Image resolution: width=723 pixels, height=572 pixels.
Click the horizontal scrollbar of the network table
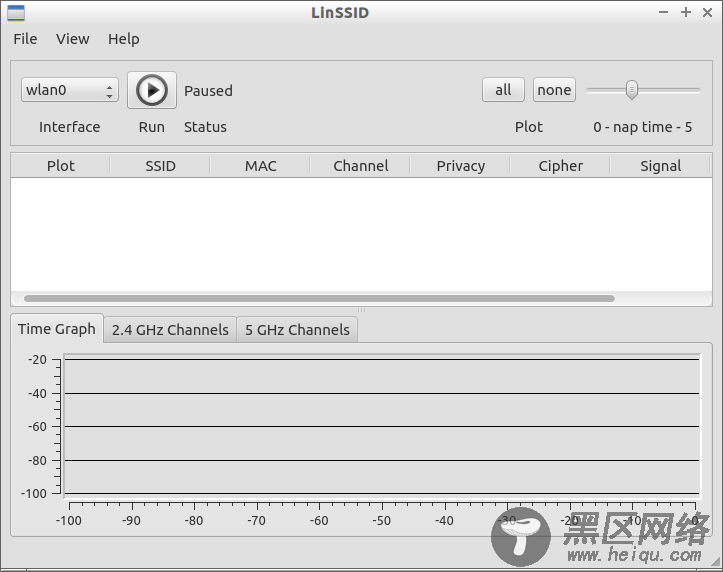[319, 299]
